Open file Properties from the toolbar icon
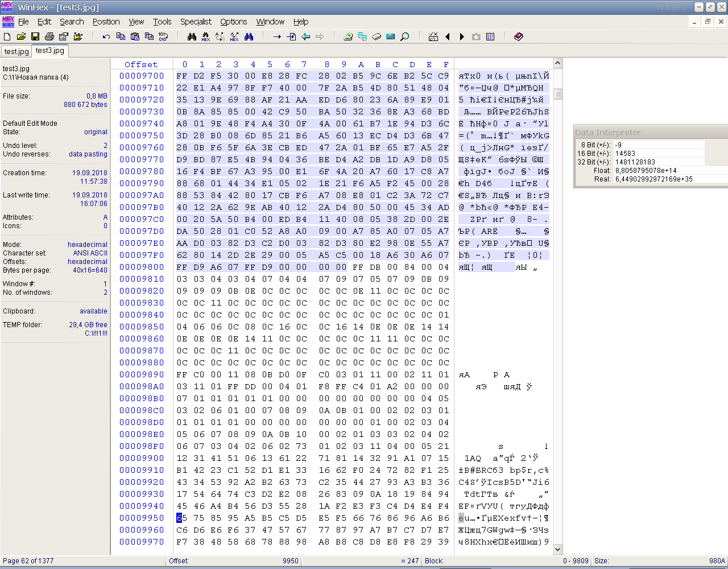This screenshot has width=728, height=569. 64,36
